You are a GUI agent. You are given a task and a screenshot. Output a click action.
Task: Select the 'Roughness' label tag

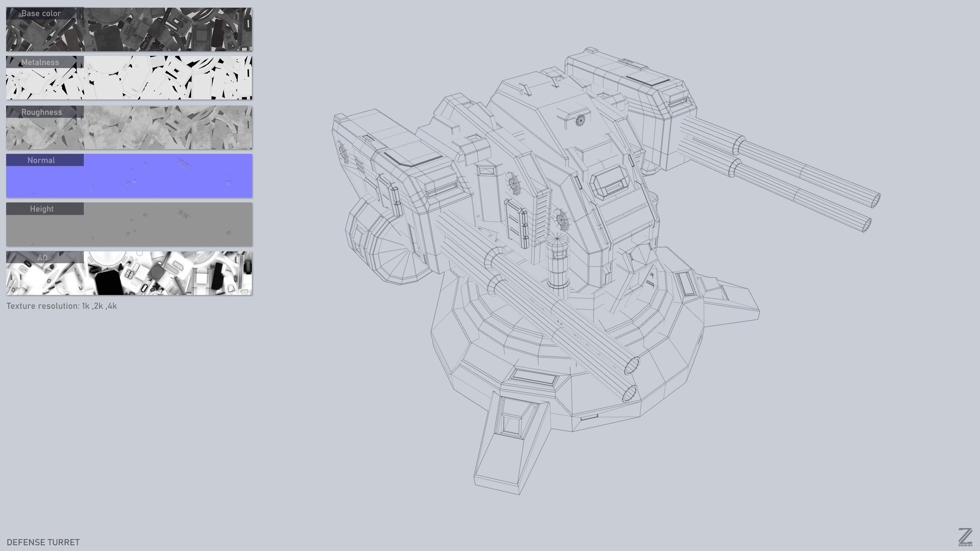pos(42,112)
